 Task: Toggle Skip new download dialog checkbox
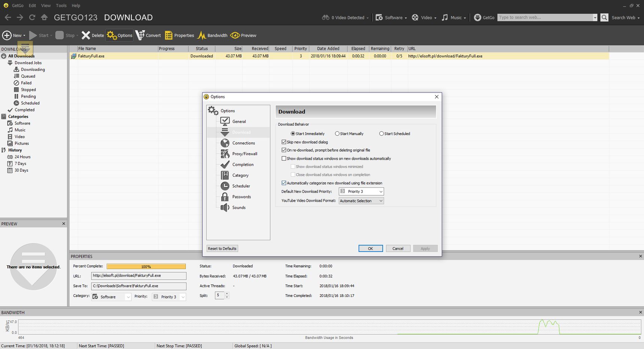pos(284,142)
